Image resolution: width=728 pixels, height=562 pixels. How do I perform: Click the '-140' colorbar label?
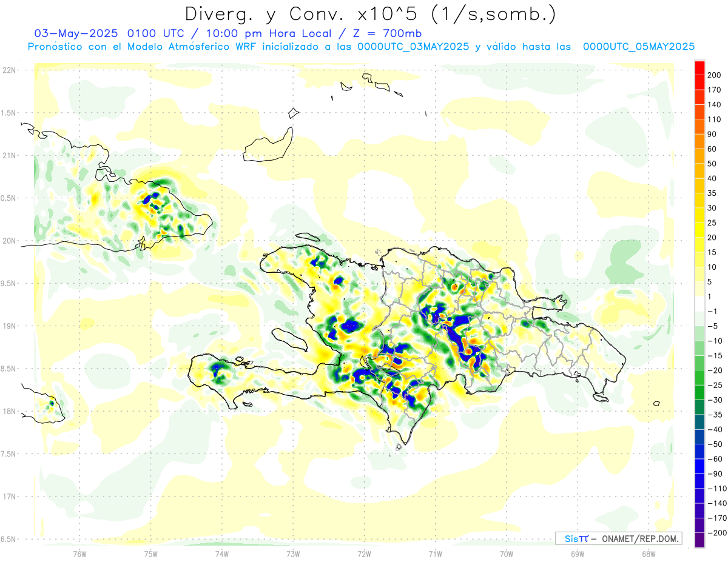click(717, 504)
